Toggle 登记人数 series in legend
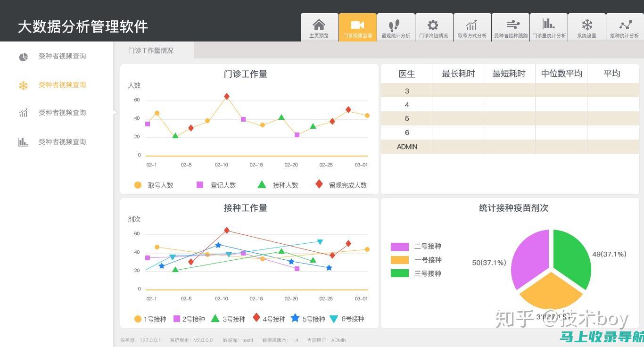This screenshot has height=347, width=644. [x=216, y=185]
